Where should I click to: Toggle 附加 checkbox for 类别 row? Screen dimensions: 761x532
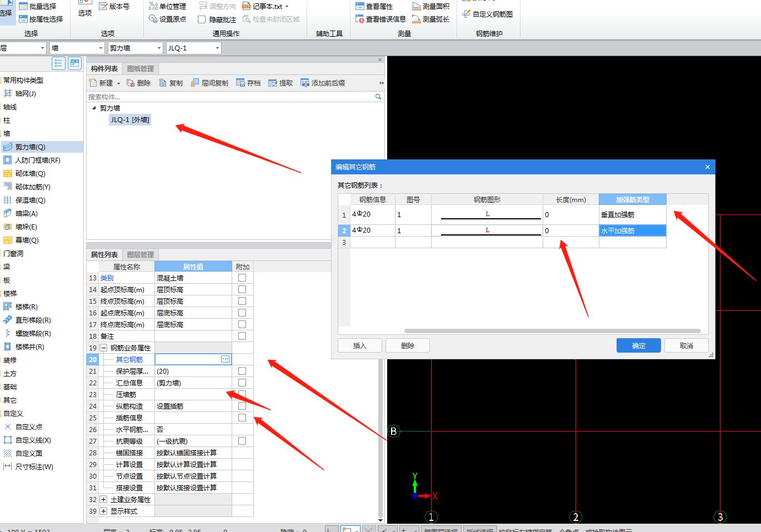point(242,278)
